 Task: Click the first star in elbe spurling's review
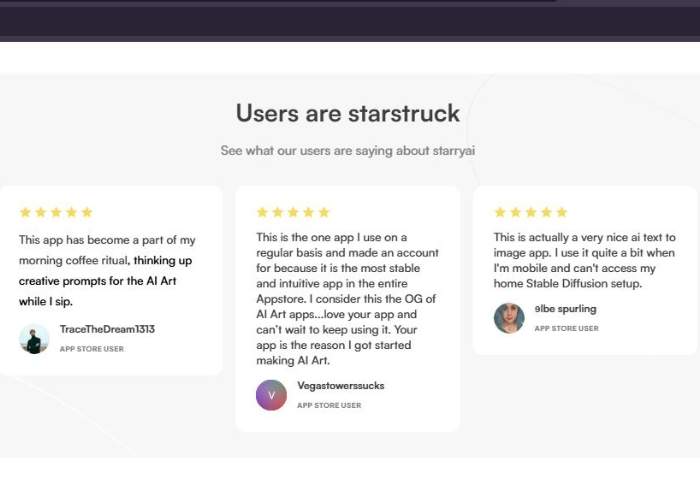[500, 212]
